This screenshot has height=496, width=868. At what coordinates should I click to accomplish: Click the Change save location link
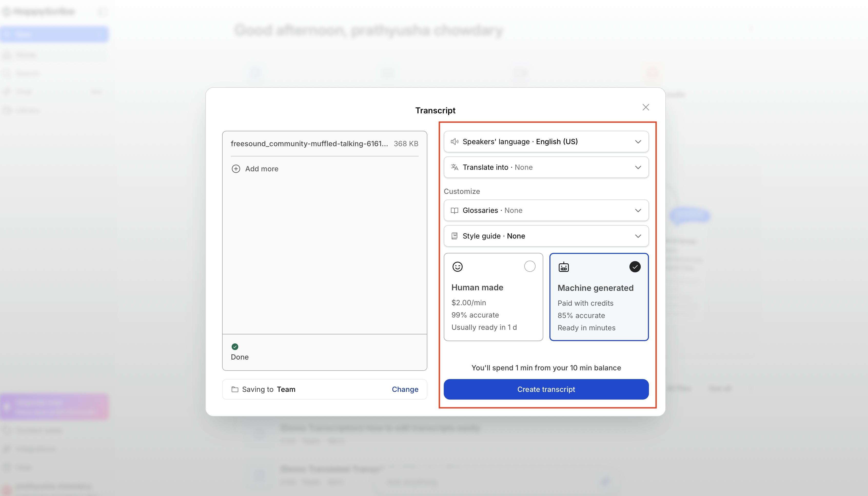tap(405, 389)
